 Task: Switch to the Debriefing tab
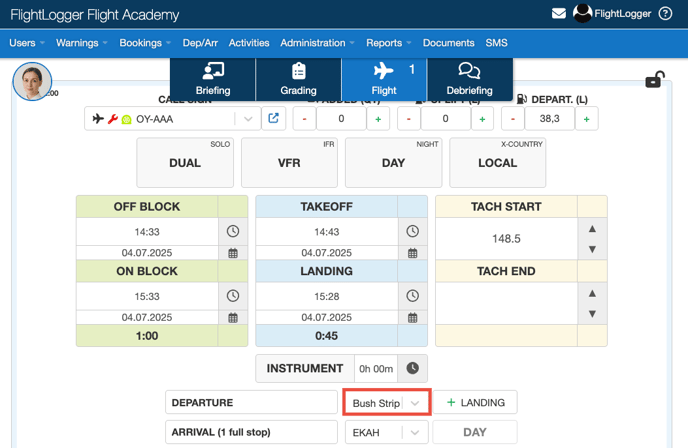(469, 79)
